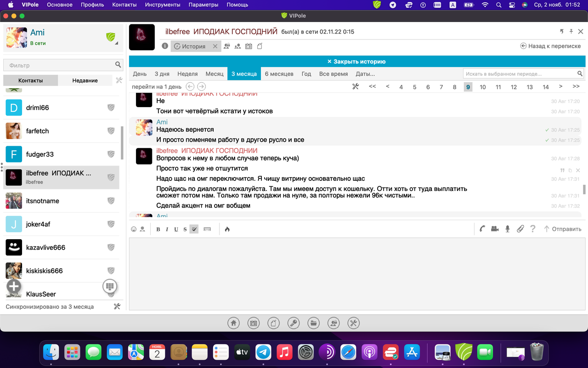The height and width of the screenshot is (368, 588).
Task: Open the notes icon in bottom toolbar
Action: pos(274,323)
